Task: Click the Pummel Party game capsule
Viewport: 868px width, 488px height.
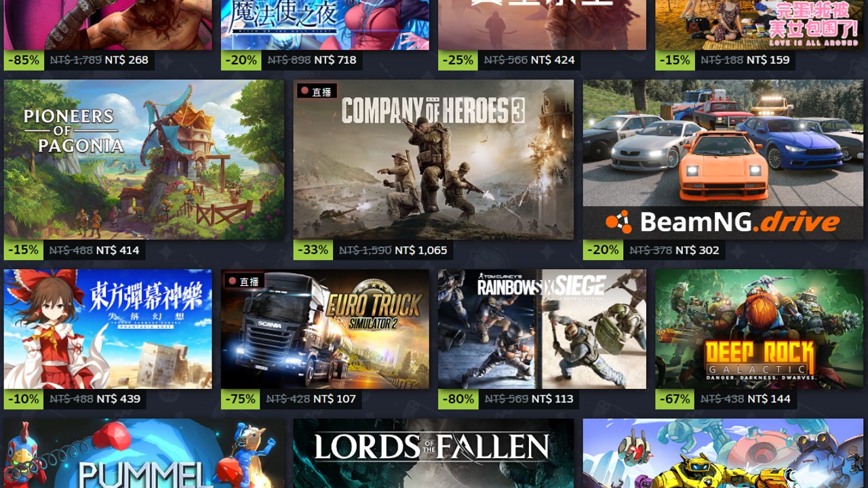Action: click(144, 453)
